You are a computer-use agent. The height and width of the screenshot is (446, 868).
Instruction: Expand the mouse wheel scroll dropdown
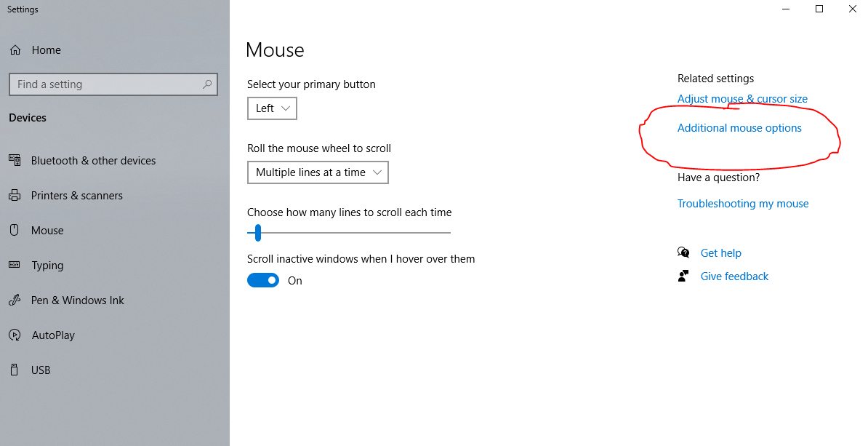(x=318, y=172)
